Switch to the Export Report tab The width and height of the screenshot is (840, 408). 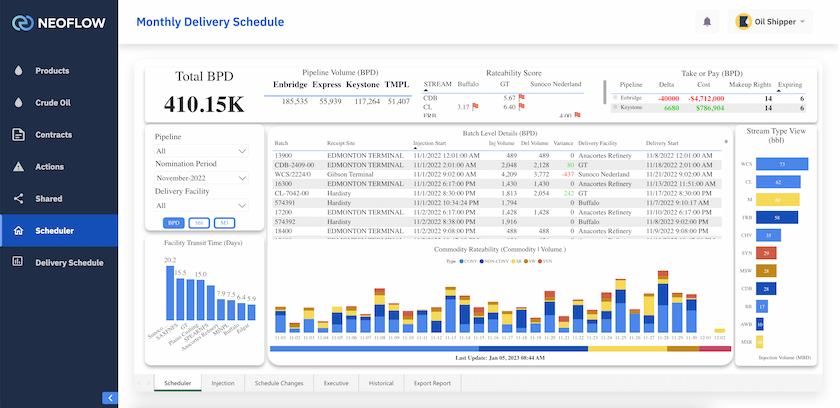click(x=432, y=383)
